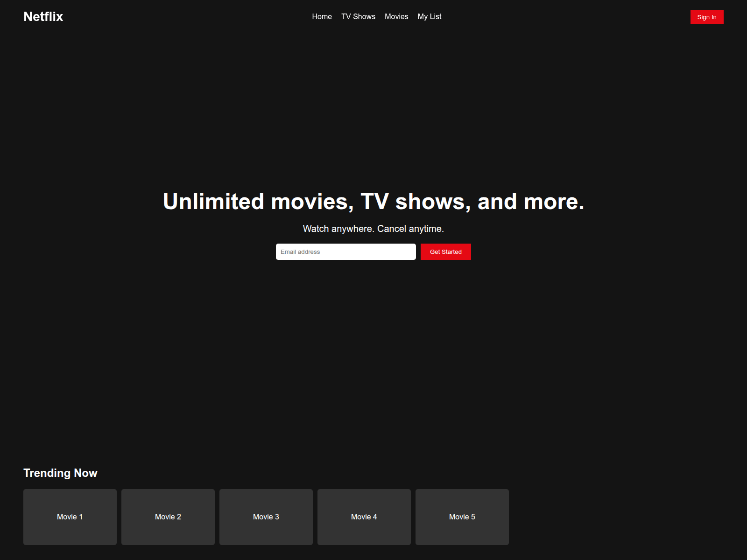Select the Movie 2 card
This screenshot has height=560, width=747.
tap(168, 517)
